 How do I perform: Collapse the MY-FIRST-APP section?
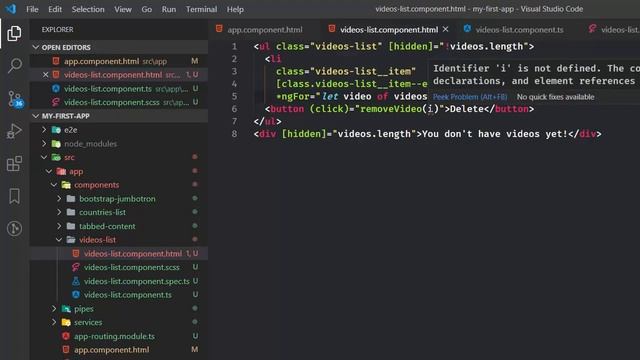click(36, 116)
